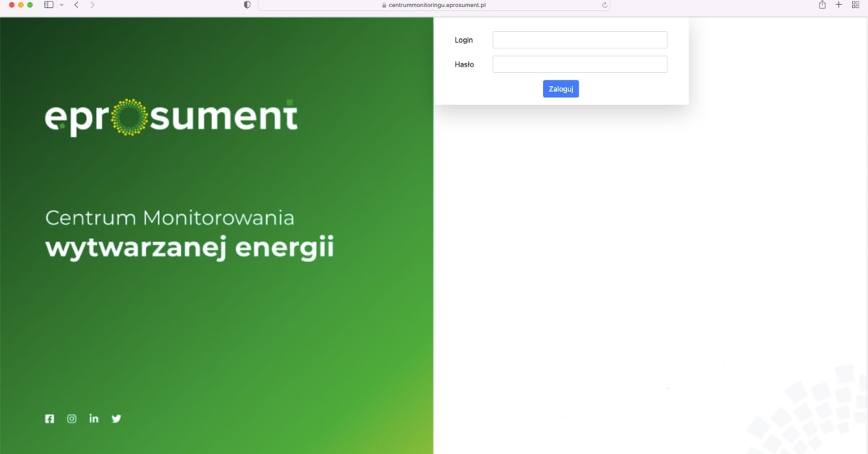The width and height of the screenshot is (868, 454).
Task: Focus the Login input field
Action: pos(579,40)
